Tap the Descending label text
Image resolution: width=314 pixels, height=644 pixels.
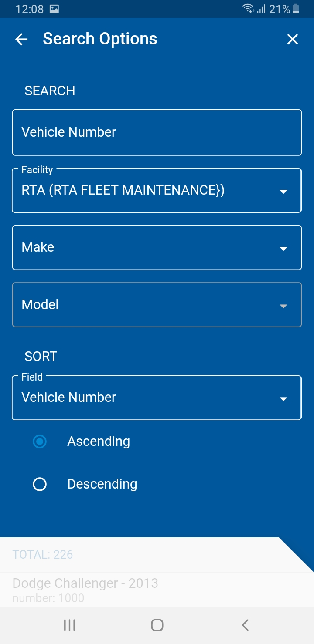[x=102, y=484]
